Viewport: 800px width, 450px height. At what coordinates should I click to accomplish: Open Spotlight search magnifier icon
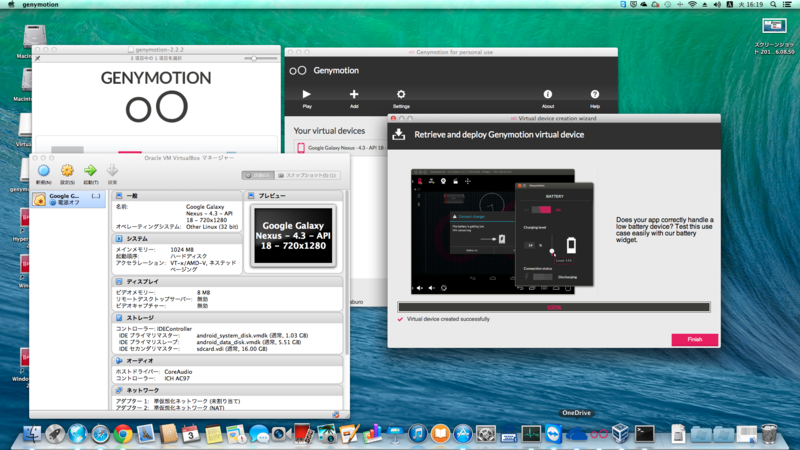click(x=773, y=4)
